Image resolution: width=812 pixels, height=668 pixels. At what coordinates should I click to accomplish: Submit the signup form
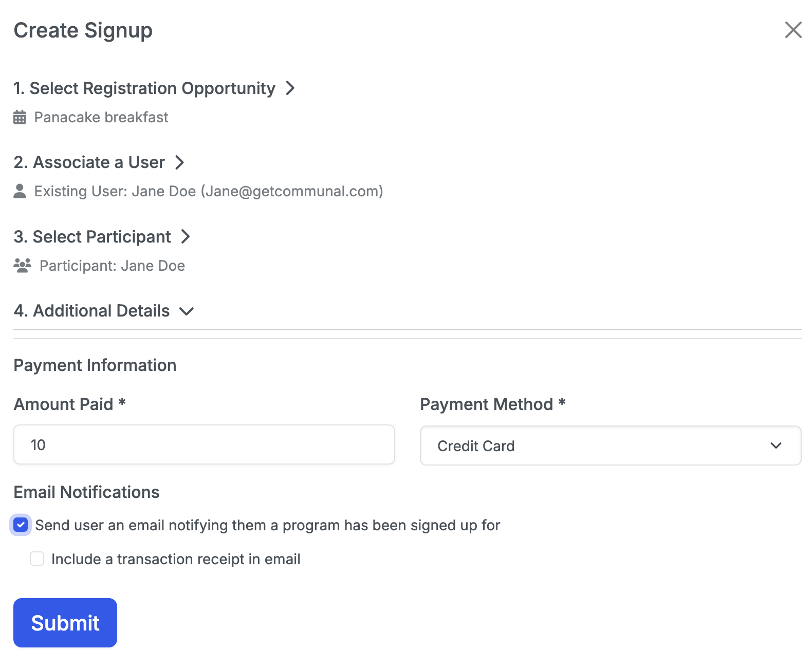[65, 623]
